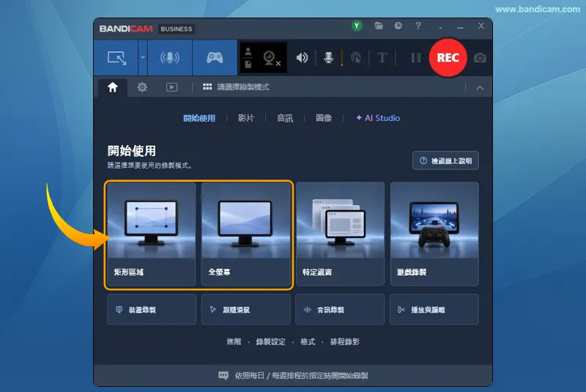Toggle the text overlay T icon

382,58
